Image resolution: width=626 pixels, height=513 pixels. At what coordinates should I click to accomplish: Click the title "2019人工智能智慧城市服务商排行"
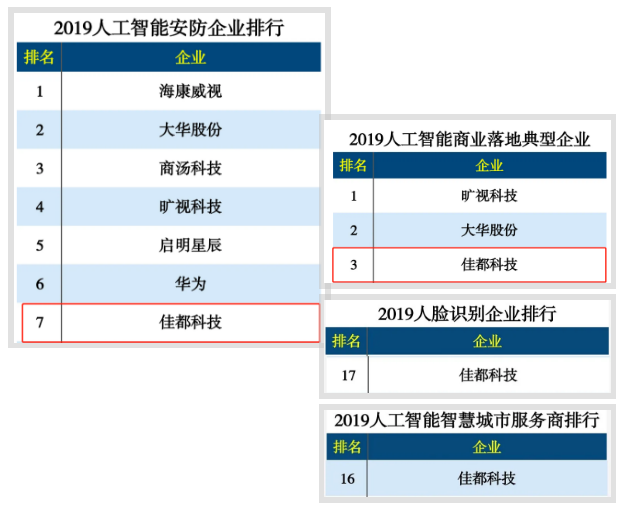[467, 420]
